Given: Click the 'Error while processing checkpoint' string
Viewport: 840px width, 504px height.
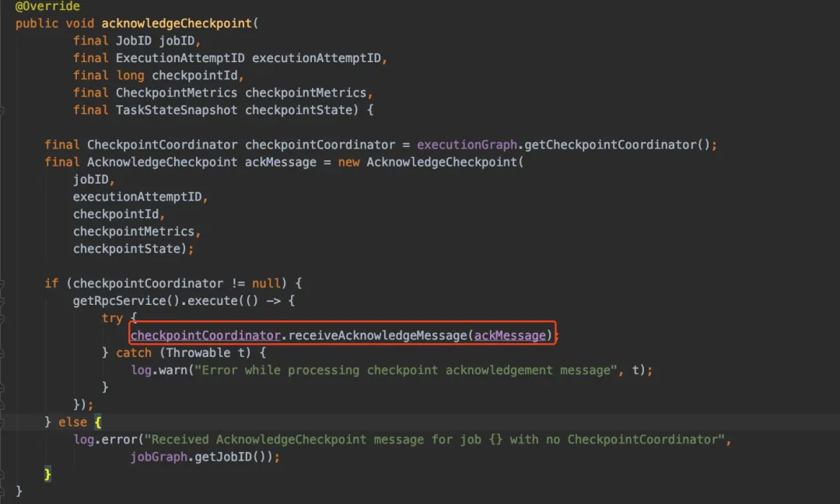Looking at the screenshot, I should 407,370.
